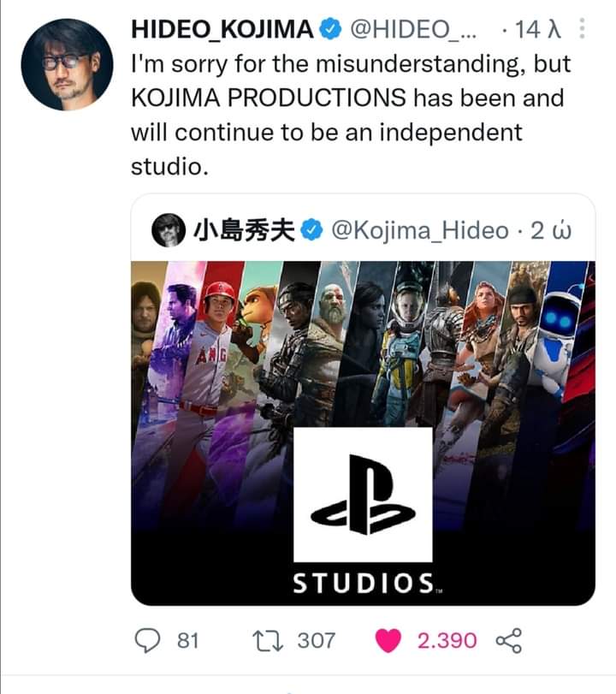Click the STUDIOS text in the image
This screenshot has width=616, height=694.
pyautogui.click(x=364, y=583)
